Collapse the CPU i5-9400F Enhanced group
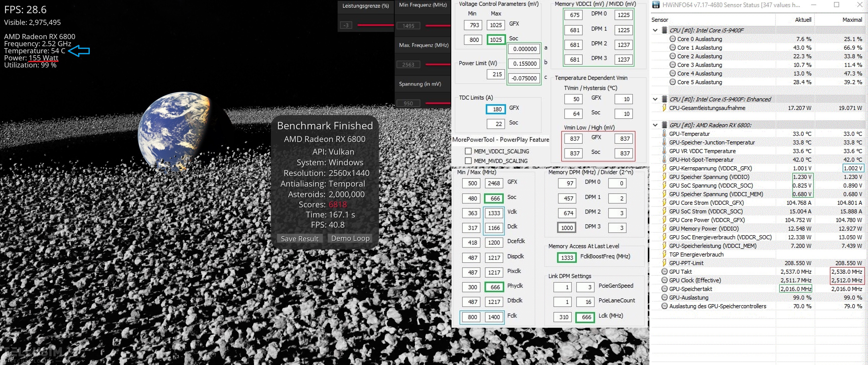868x365 pixels. pos(655,99)
